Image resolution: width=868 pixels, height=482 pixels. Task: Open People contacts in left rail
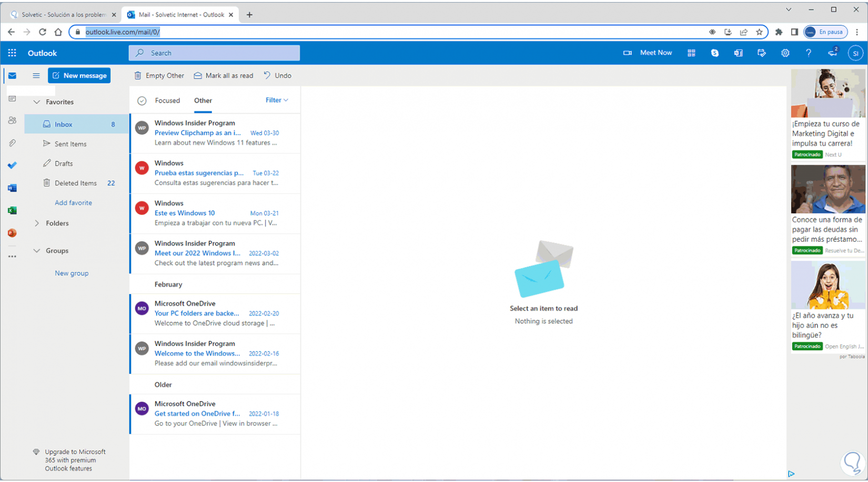tap(12, 120)
